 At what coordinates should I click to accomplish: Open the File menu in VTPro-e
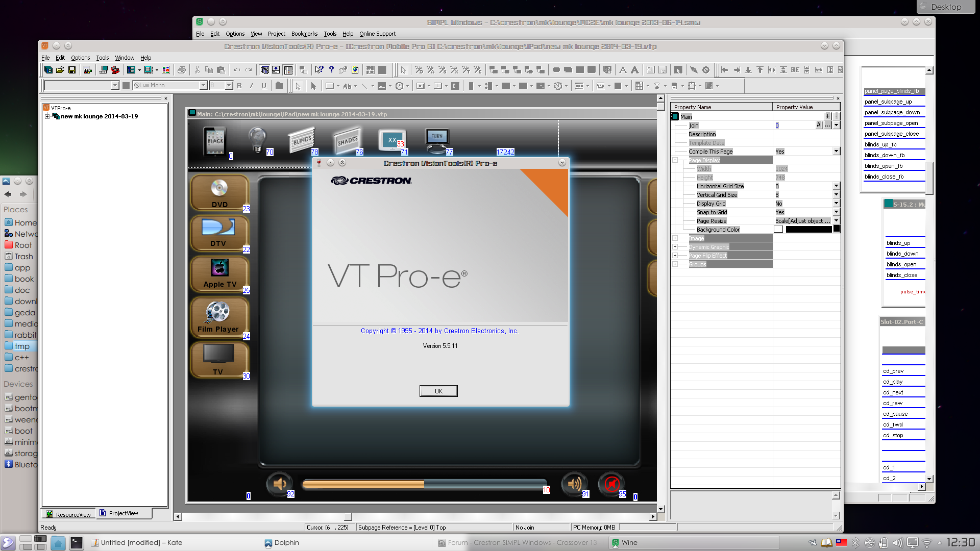click(45, 57)
